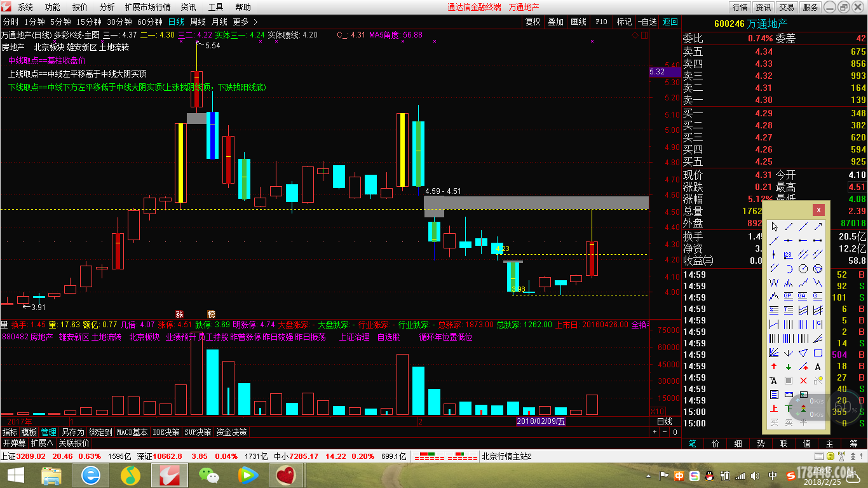Choose the green down-arrow marker tool
The width and height of the screenshot is (868, 488).
coord(789,367)
